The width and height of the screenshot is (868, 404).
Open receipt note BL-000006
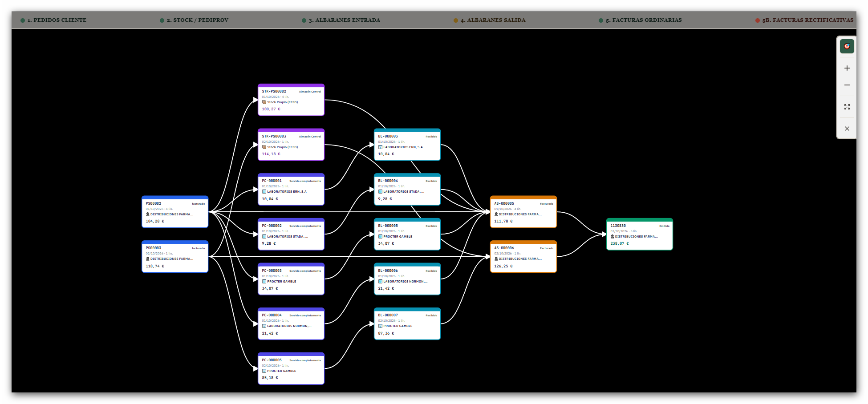[407, 279]
